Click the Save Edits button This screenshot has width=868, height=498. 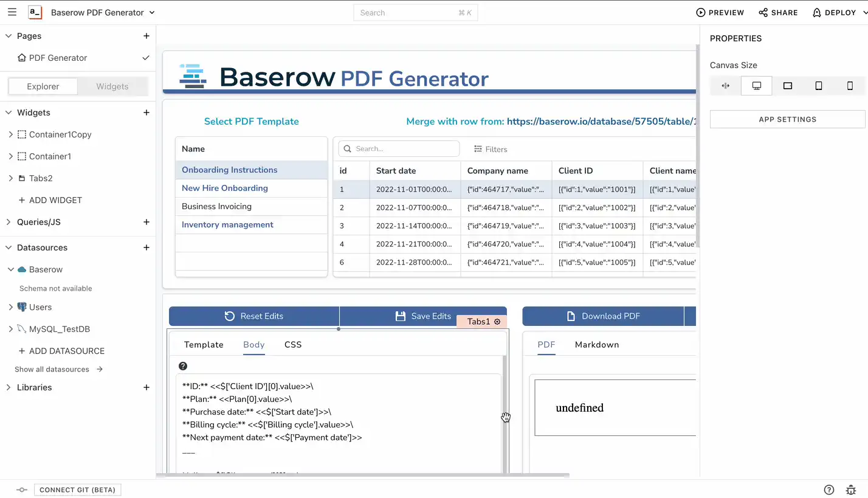click(423, 316)
